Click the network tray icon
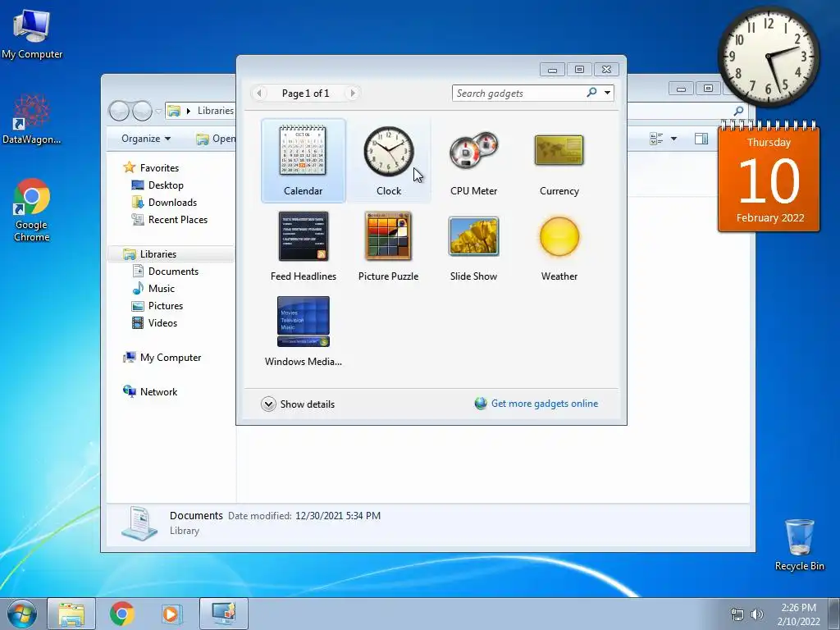This screenshot has height=630, width=840. pyautogui.click(x=737, y=614)
